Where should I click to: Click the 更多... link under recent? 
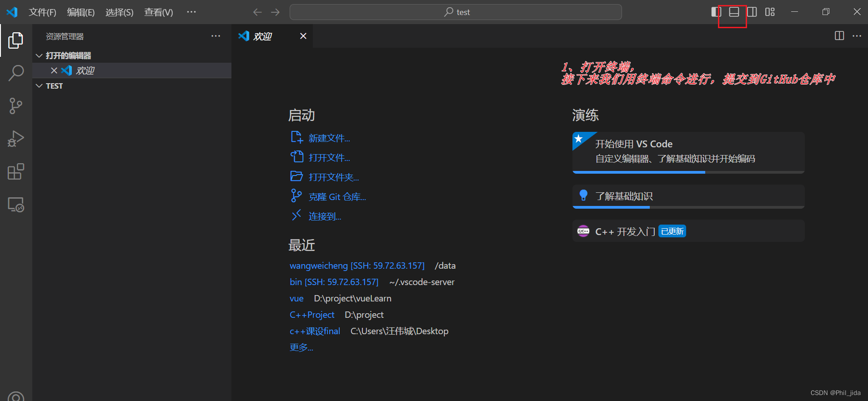click(301, 347)
